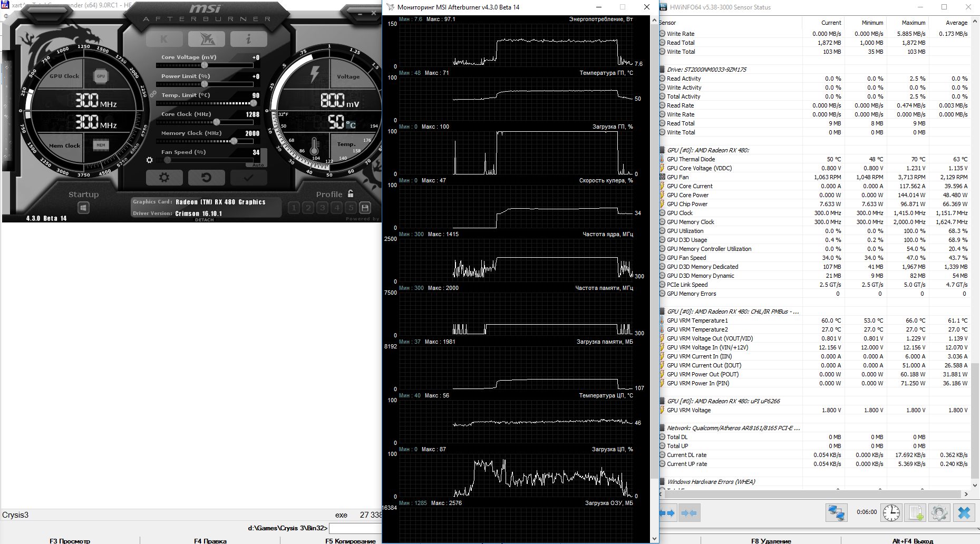Click the GPU Clock label in the left gauge

tap(64, 76)
